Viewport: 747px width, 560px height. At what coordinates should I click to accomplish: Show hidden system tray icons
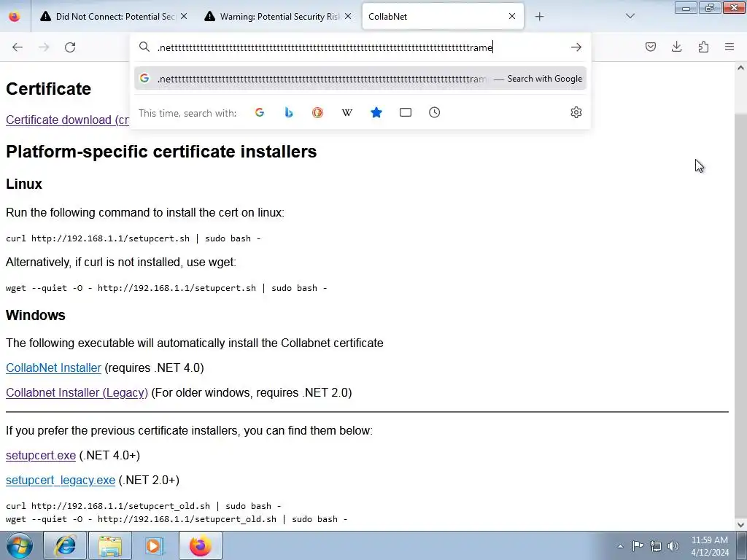coord(620,546)
